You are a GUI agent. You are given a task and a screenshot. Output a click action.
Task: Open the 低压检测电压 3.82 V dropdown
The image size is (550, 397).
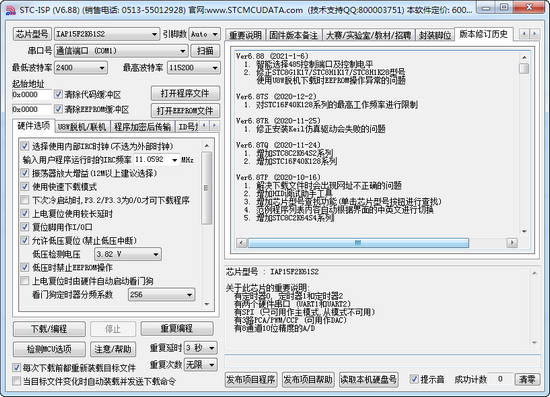pos(128,254)
